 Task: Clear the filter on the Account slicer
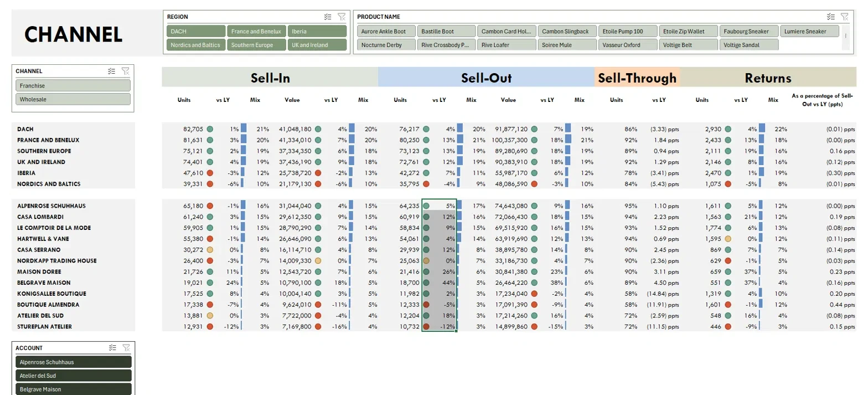tap(126, 347)
